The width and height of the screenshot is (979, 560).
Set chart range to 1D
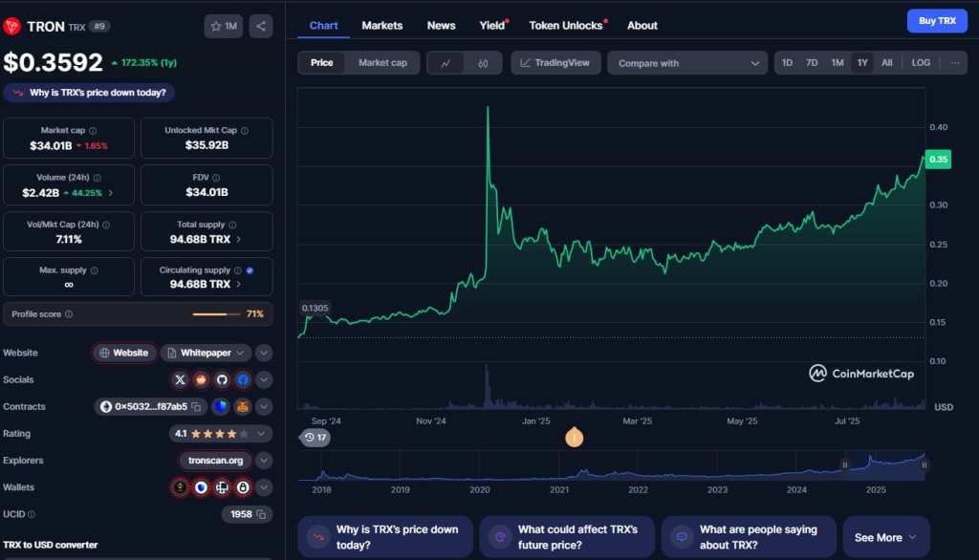[x=788, y=62]
